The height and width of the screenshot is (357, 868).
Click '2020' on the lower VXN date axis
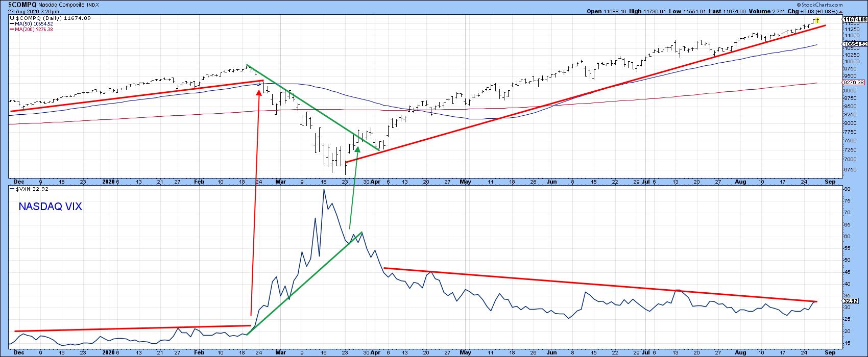tap(109, 352)
